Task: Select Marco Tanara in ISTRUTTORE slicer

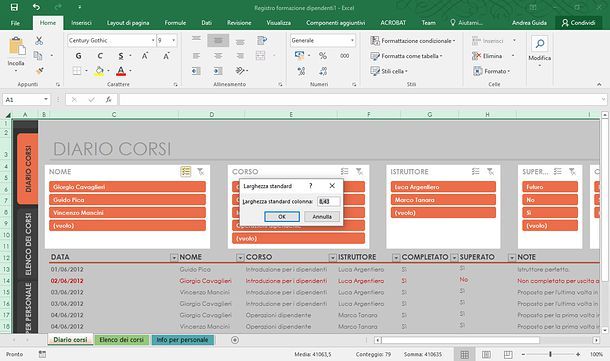Action: coord(443,200)
